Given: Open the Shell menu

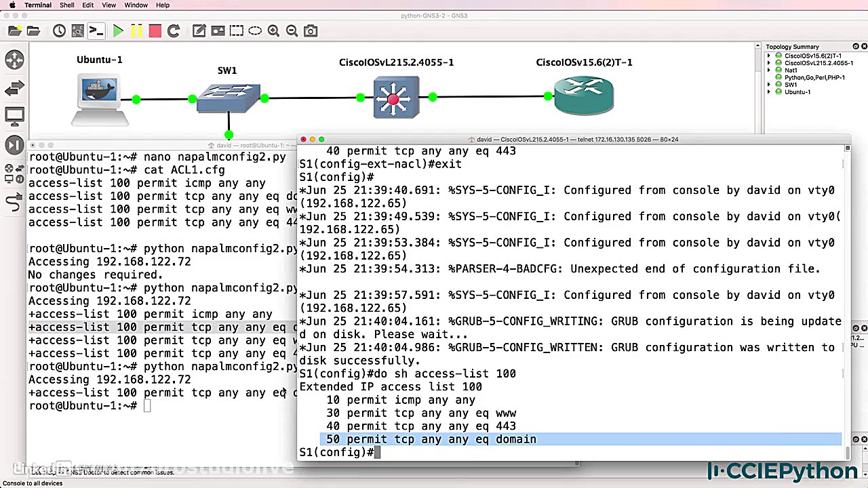Looking at the screenshot, I should [67, 5].
